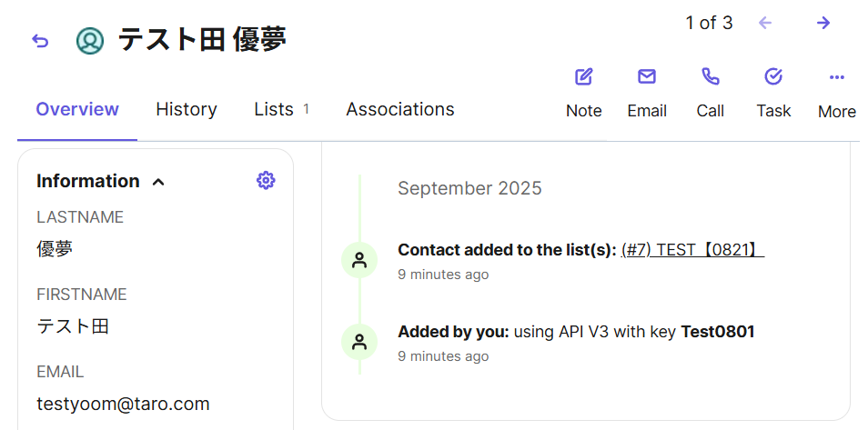Click the 'Added by you:' event text
Image resolution: width=868 pixels, height=430 pixels.
coord(453,332)
